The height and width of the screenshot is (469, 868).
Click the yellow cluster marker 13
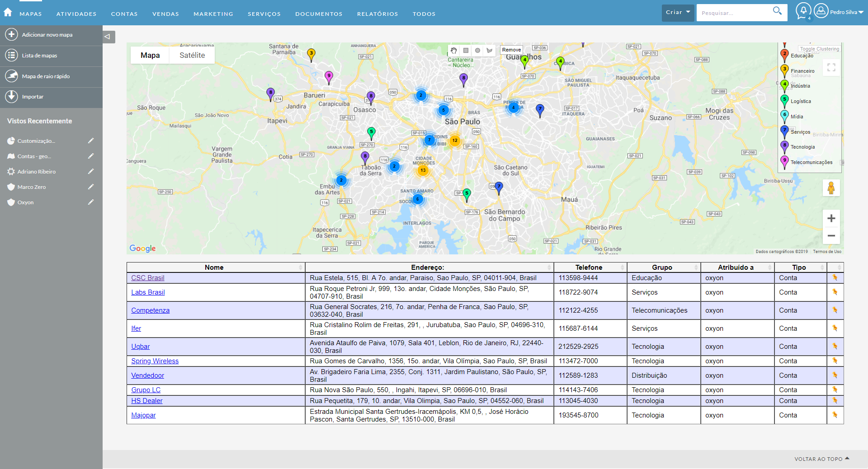tap(423, 170)
